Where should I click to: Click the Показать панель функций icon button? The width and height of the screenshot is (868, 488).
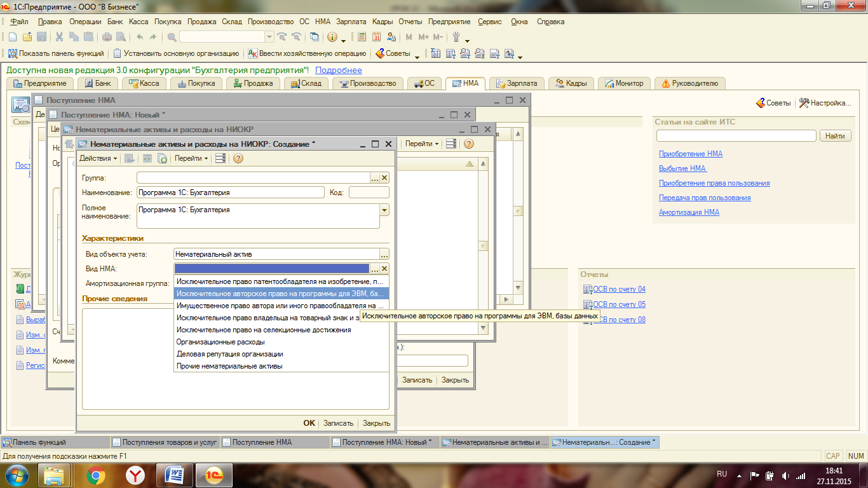(55, 53)
